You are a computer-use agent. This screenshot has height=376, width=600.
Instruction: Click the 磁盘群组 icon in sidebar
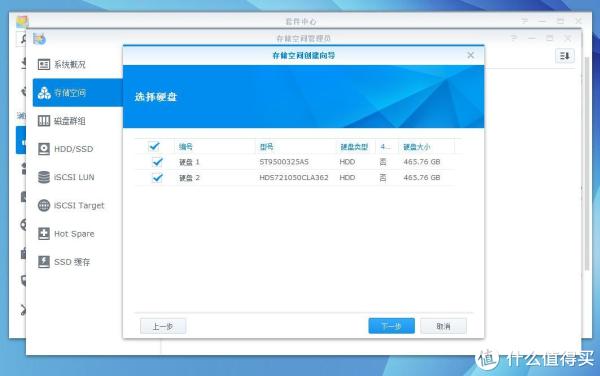(44, 121)
